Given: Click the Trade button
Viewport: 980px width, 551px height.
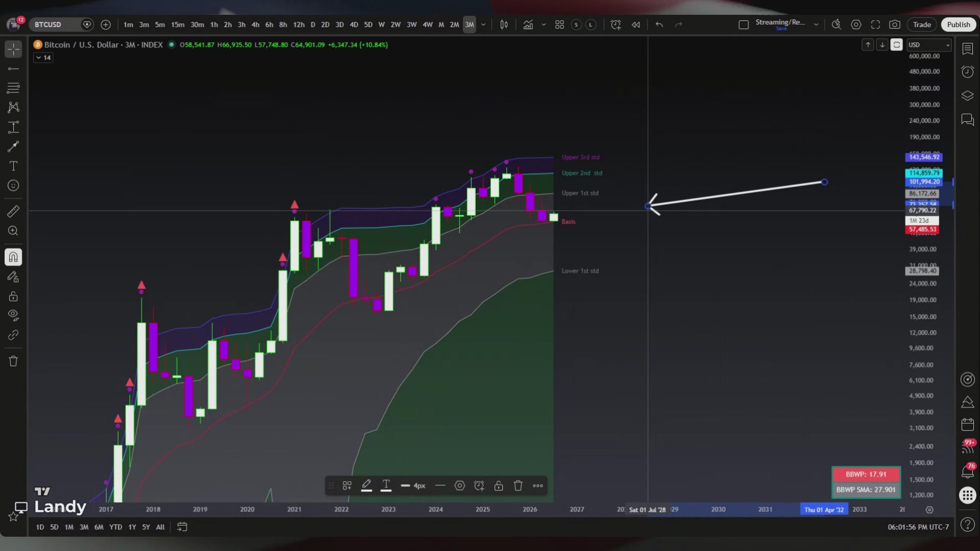Looking at the screenshot, I should pos(922,24).
